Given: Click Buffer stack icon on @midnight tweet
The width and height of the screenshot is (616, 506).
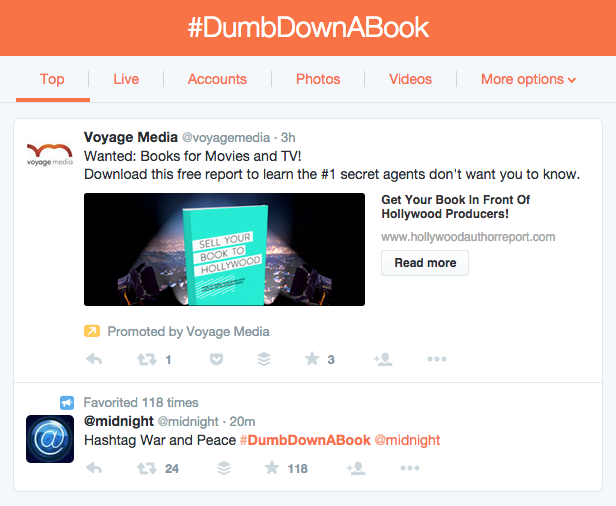Looking at the screenshot, I should pyautogui.click(x=224, y=468).
